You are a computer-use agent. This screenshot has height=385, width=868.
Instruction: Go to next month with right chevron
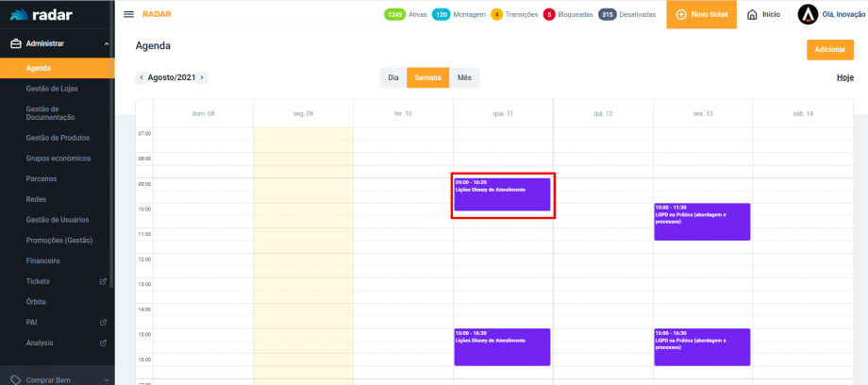(202, 77)
